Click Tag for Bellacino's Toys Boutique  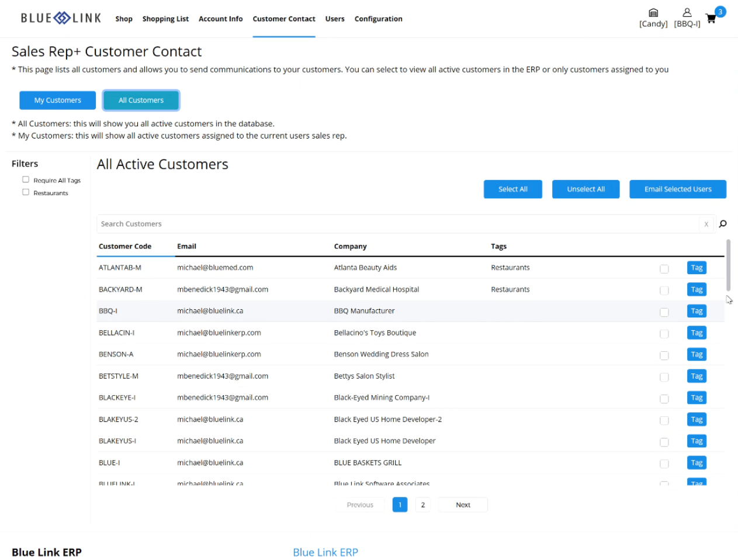tap(697, 333)
